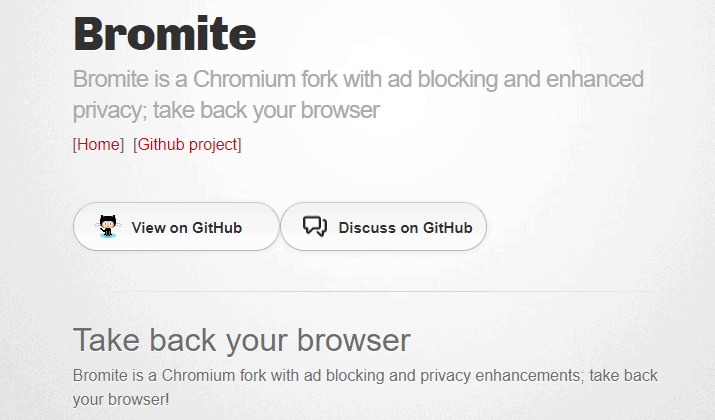Click the large Bromite title heading
The image size is (715, 420).
pyautogui.click(x=165, y=34)
